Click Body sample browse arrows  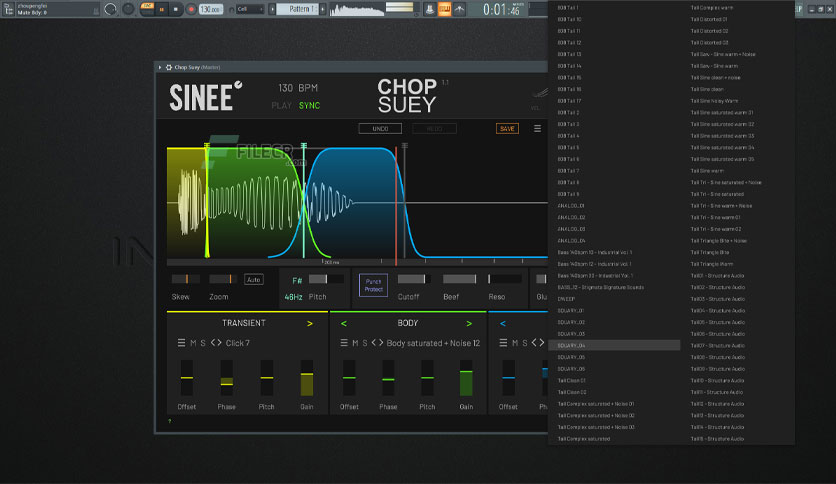tap(377, 343)
